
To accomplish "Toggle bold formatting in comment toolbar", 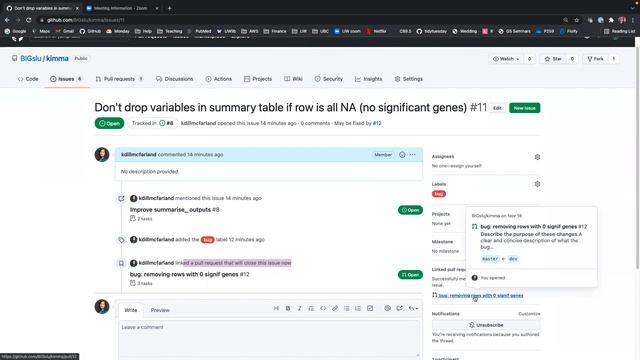I will pos(288,308).
